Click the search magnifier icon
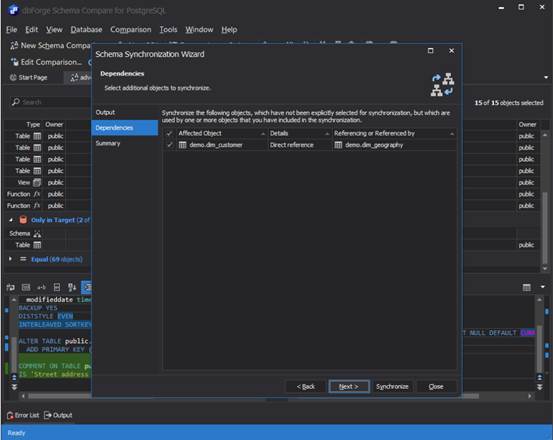Image resolution: width=553 pixels, height=440 pixels. 16,102
